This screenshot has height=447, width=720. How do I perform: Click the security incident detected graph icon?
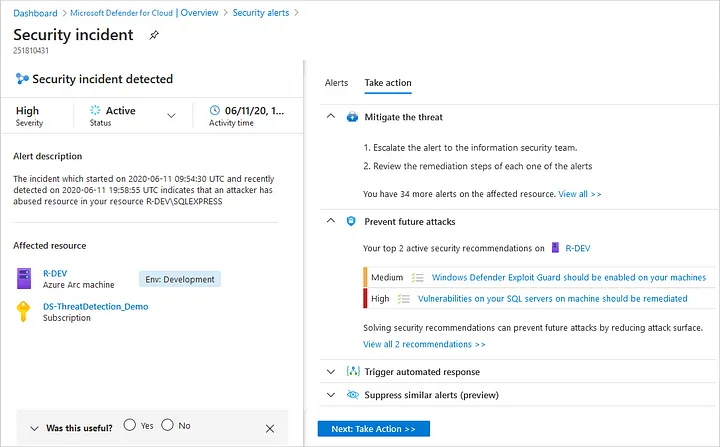(22, 79)
